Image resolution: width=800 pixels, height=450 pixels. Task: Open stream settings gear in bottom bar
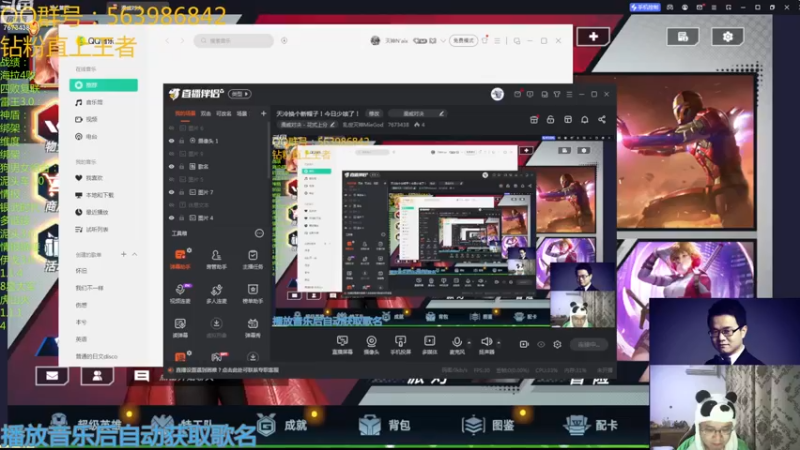point(557,344)
